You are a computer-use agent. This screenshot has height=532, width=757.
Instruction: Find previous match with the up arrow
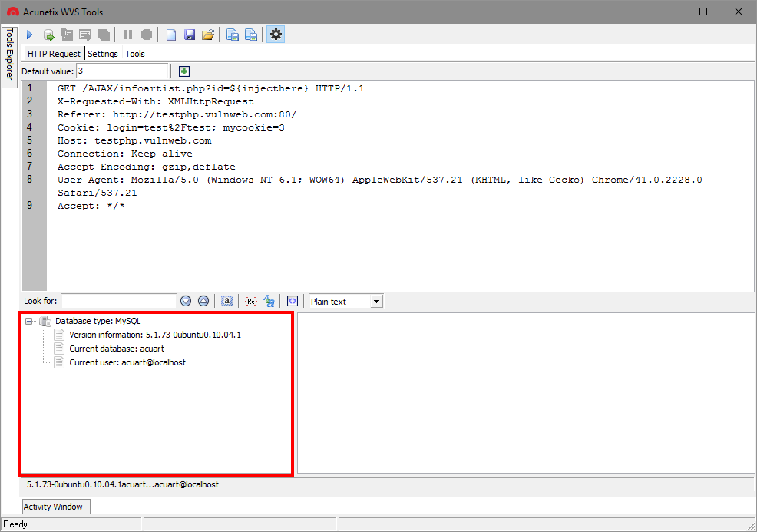(x=203, y=301)
